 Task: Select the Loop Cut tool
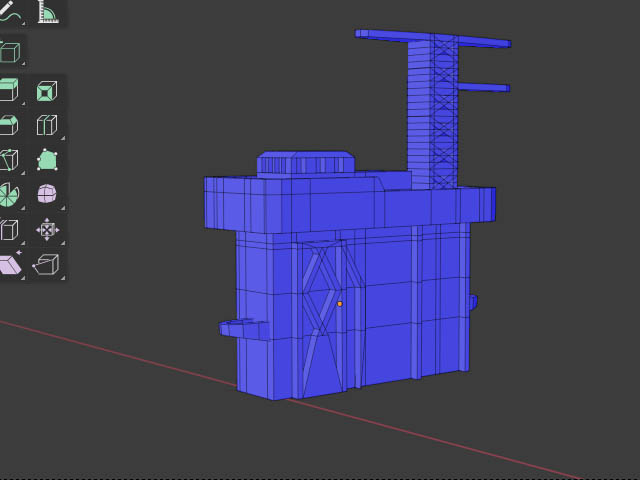tap(47, 125)
